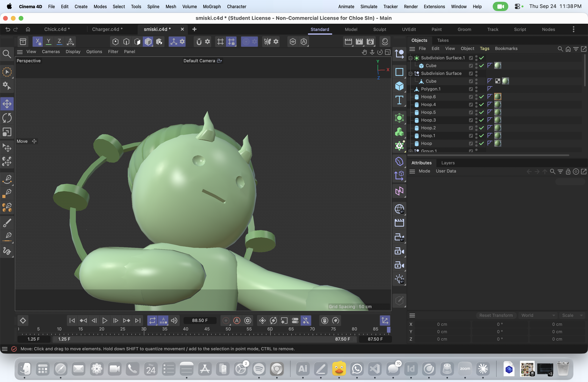Image resolution: width=588 pixels, height=382 pixels.
Task: Click material tag on Subdivision Surface.1 Cube
Action: tap(498, 66)
